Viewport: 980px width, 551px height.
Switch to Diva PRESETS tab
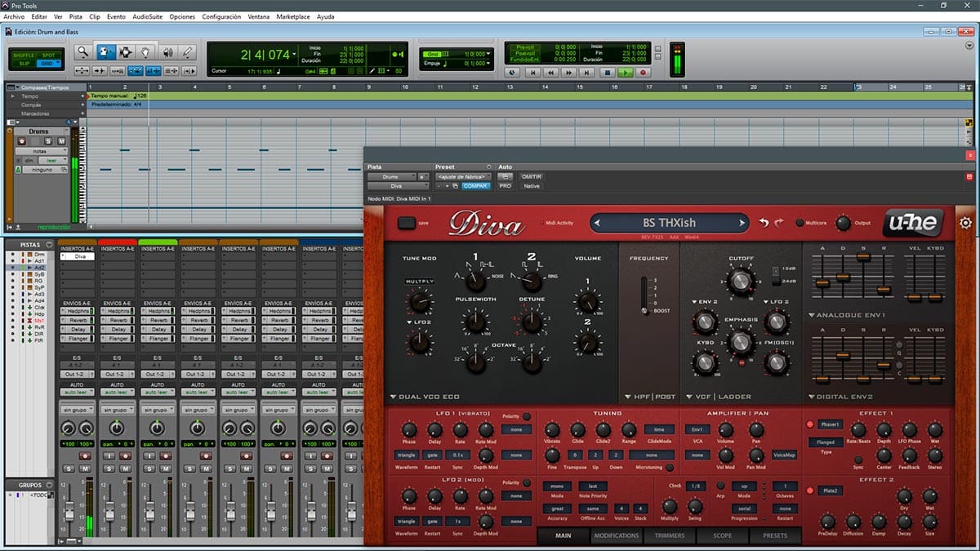coord(775,535)
